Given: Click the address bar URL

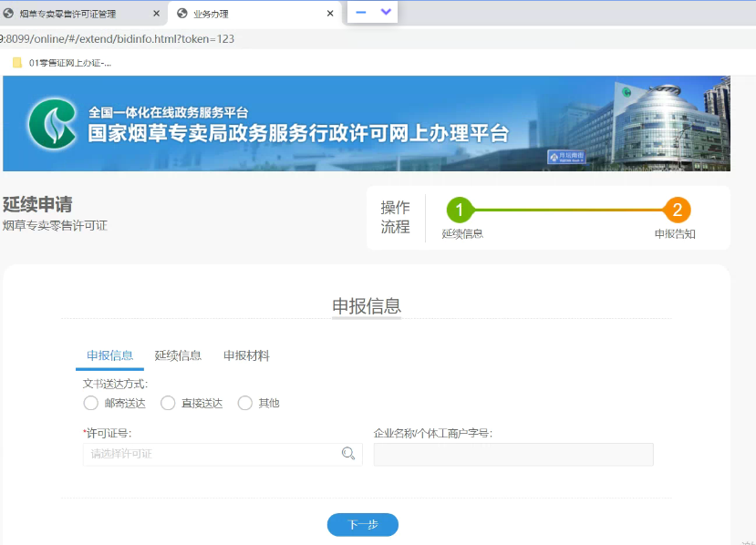Looking at the screenshot, I should 118,39.
